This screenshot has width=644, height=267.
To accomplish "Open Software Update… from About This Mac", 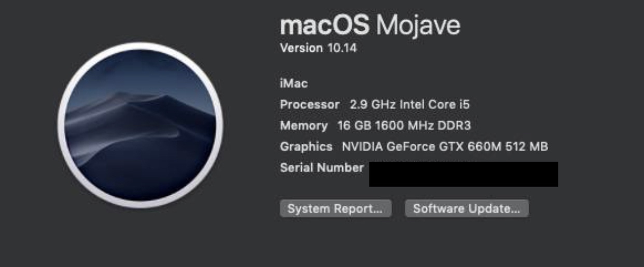I will 467,209.
